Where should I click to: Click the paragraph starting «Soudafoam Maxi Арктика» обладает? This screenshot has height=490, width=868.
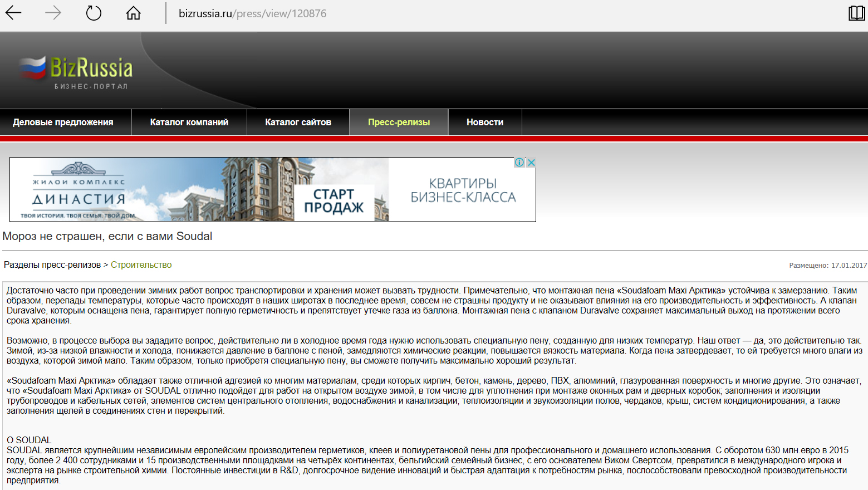[434, 396]
